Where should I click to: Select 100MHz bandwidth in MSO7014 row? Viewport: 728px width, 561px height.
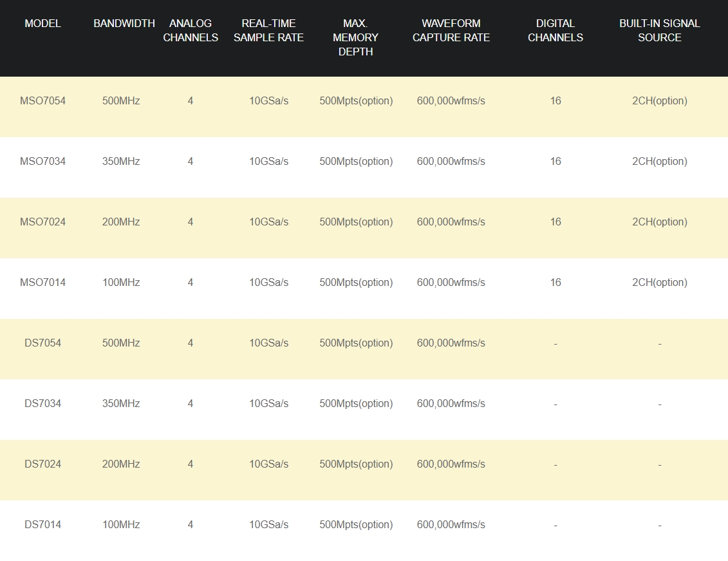pyautogui.click(x=121, y=282)
